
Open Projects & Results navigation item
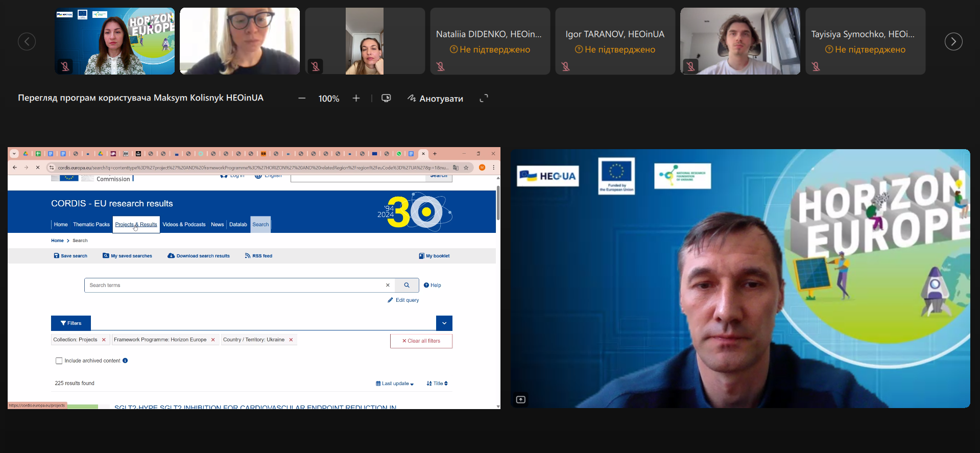point(136,224)
